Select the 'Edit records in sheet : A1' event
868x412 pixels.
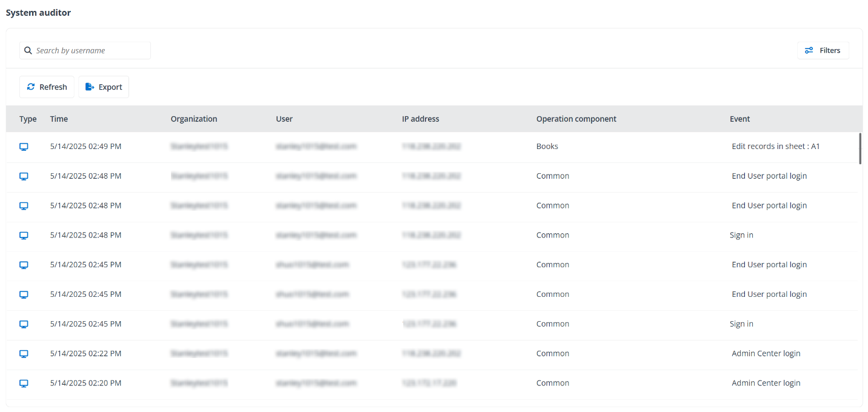click(x=775, y=147)
